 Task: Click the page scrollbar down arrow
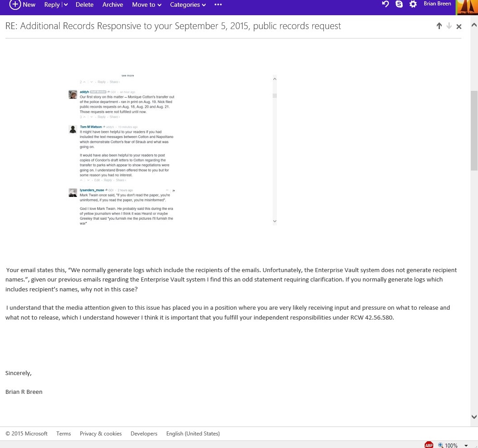[x=474, y=417]
